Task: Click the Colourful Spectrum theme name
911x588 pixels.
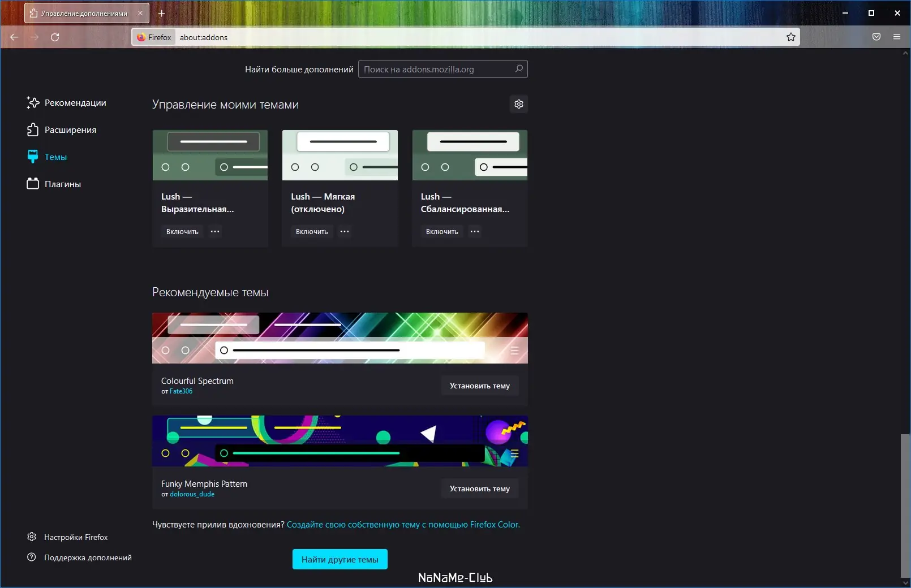Action: pos(197,381)
